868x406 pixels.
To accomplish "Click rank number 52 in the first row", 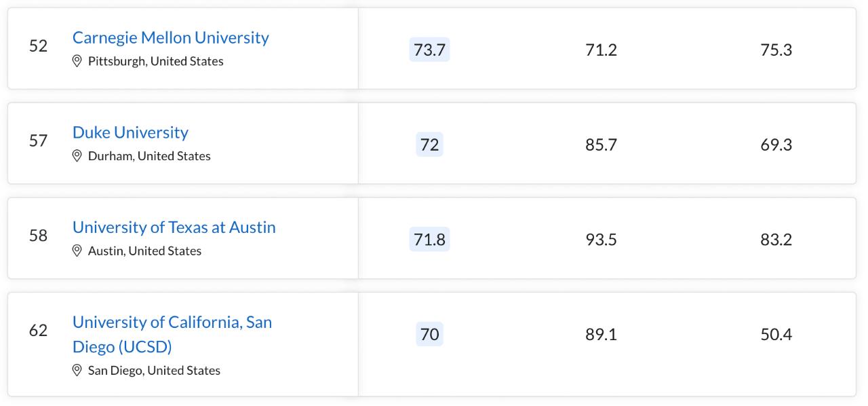I will (38, 45).
